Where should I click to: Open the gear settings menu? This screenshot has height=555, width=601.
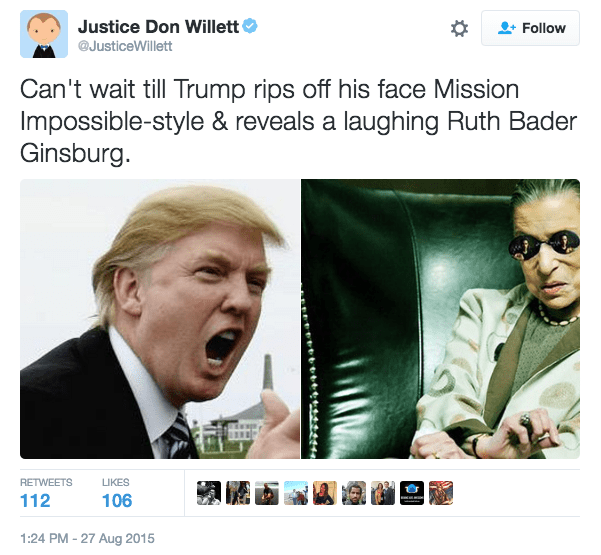point(459,28)
